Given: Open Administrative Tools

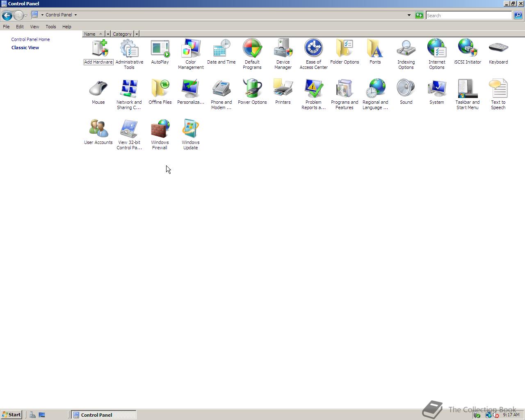Looking at the screenshot, I should [x=129, y=55].
